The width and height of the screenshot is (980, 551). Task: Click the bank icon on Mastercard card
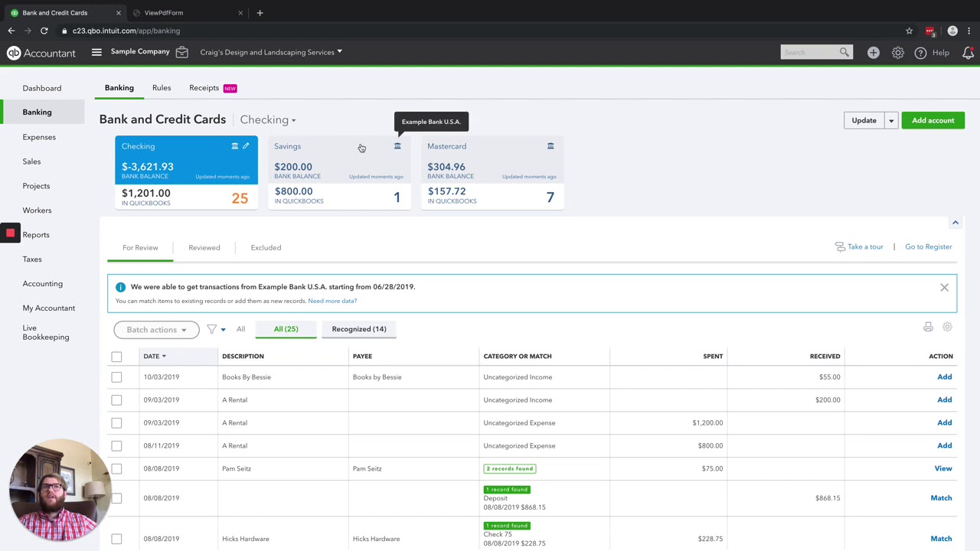[x=550, y=146]
